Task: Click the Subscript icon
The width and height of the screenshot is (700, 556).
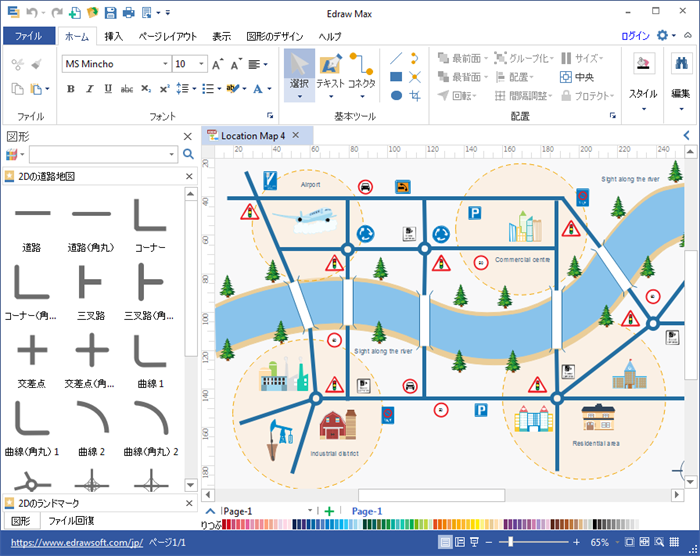Action: coord(146,89)
